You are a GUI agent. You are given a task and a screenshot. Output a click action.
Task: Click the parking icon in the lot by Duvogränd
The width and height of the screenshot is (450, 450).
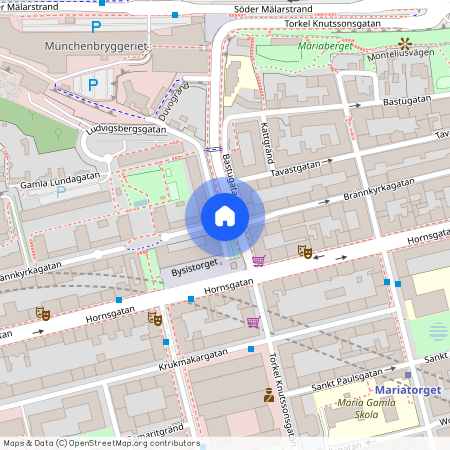coord(93,85)
